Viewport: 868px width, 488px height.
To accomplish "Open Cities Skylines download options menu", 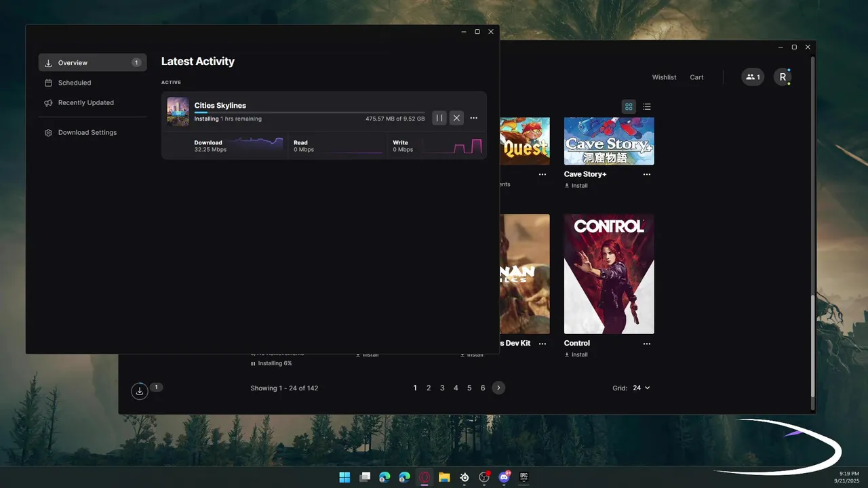I will pos(474,118).
